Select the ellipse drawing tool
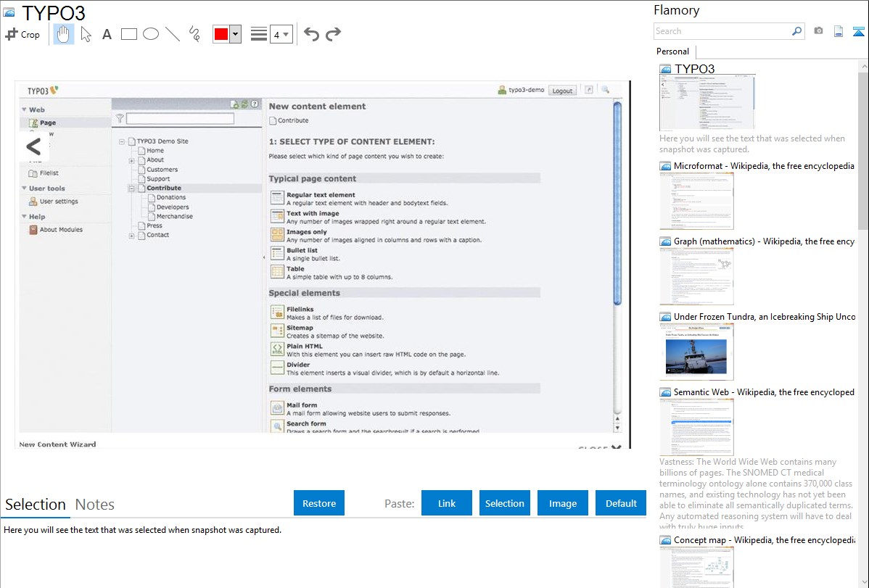 151,34
